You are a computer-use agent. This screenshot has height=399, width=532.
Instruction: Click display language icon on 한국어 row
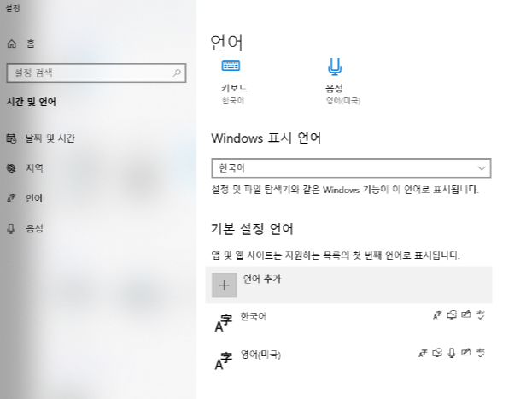pos(437,315)
